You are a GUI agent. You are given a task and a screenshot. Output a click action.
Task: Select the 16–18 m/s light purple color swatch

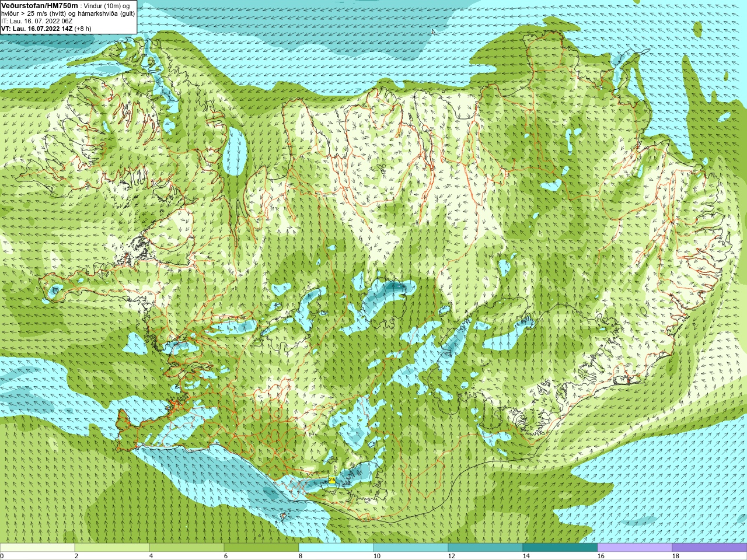coord(635,548)
